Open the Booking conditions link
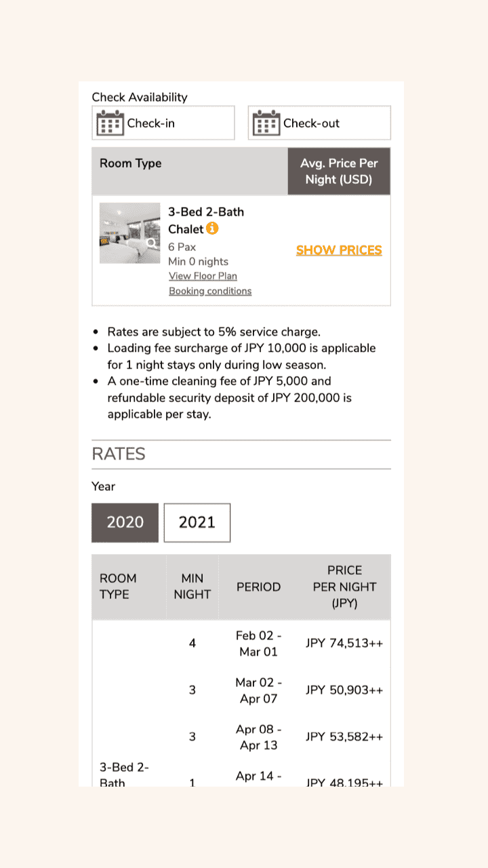488x868 pixels. click(210, 291)
